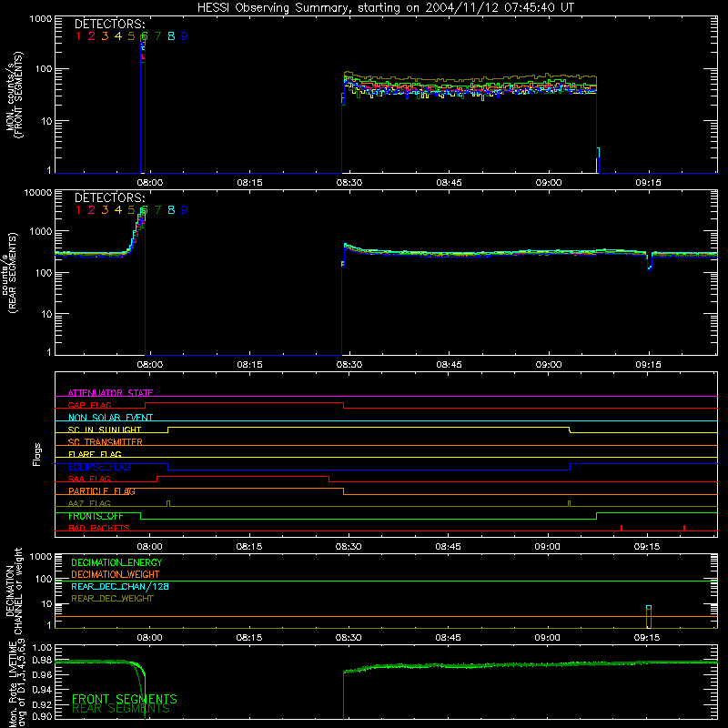Click the GAP_FLAG label
Viewport: 728px width, 728px height.
(x=89, y=405)
